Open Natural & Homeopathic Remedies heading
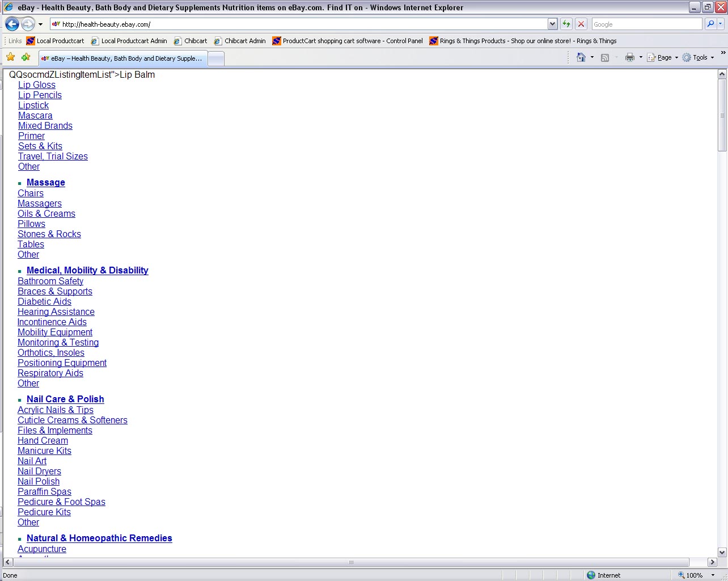Viewport: 728px width, 581px height. (x=99, y=538)
